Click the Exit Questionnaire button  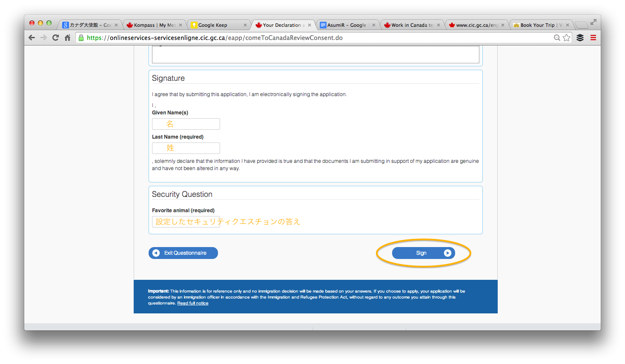tap(183, 253)
